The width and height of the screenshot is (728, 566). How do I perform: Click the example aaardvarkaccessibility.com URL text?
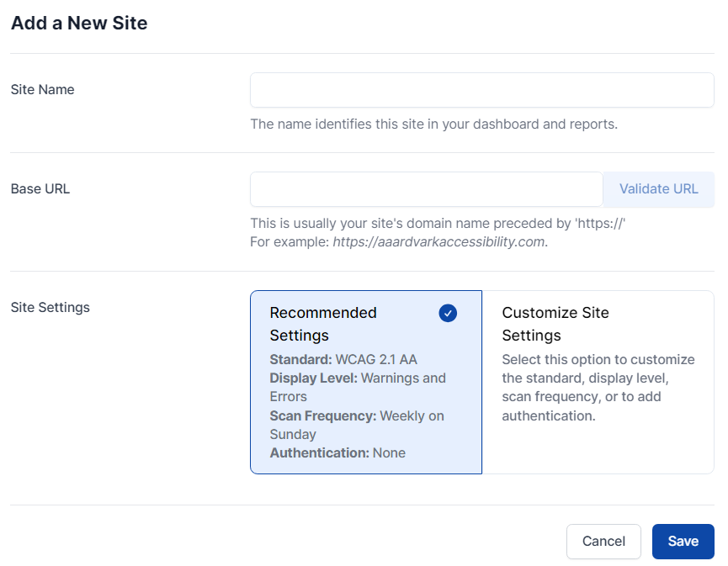[x=439, y=242]
